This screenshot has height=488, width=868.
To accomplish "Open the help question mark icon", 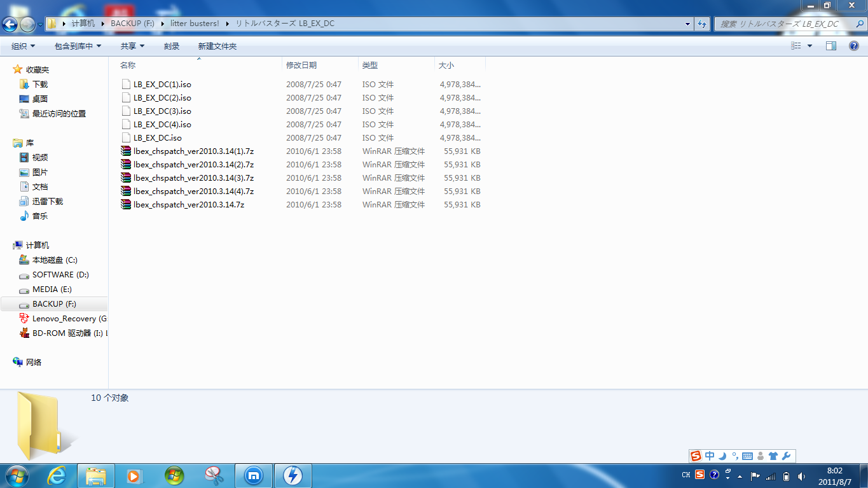I will pos(854,46).
